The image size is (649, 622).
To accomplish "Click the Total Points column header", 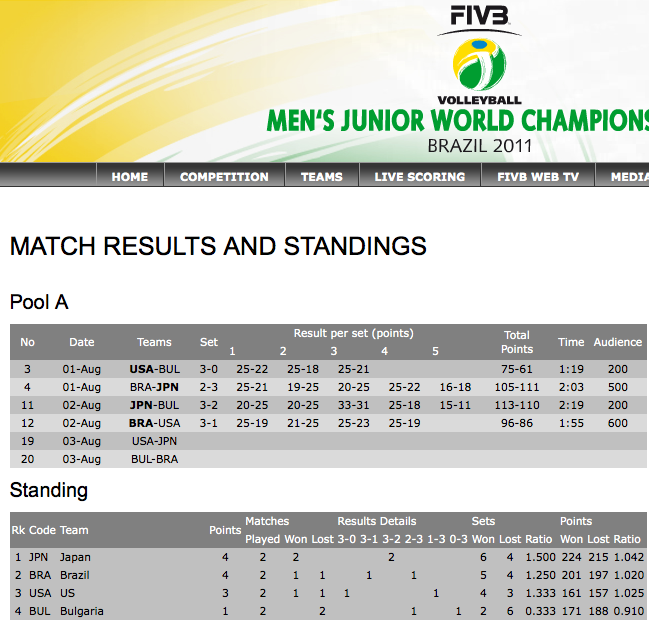I will (517, 342).
